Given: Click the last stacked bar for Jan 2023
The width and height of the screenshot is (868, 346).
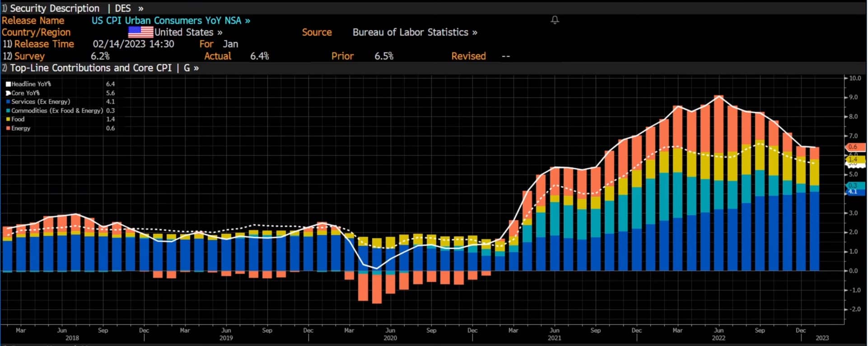Looking at the screenshot, I should click(x=814, y=209).
